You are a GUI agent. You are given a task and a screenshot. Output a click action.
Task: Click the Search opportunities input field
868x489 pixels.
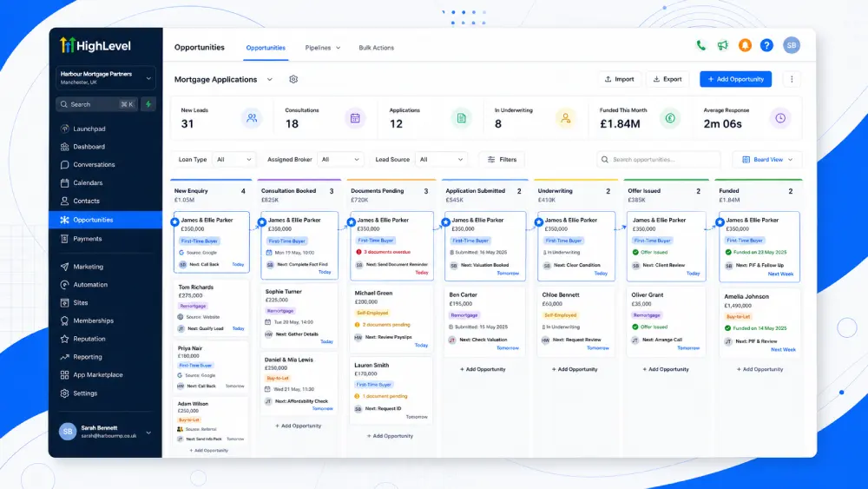[x=659, y=160]
